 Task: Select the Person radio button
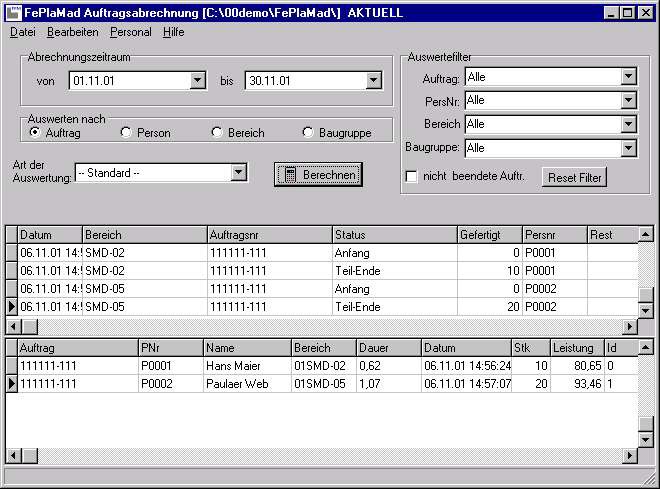coord(126,132)
